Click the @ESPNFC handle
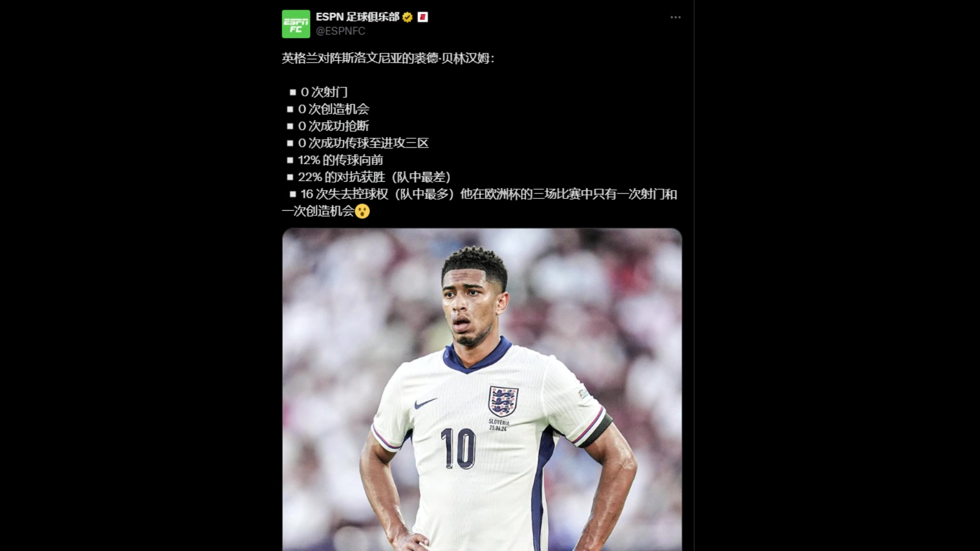The width and height of the screenshot is (980, 551). 340,31
